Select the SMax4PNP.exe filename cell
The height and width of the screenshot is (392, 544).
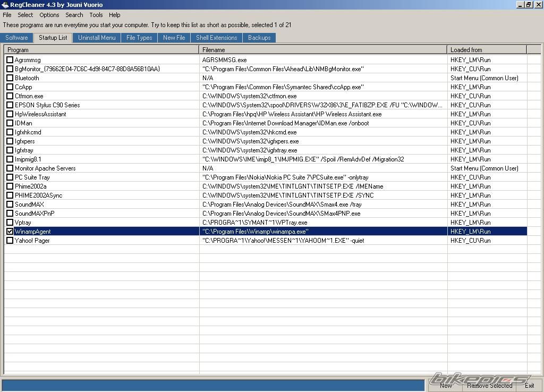[x=324, y=214]
